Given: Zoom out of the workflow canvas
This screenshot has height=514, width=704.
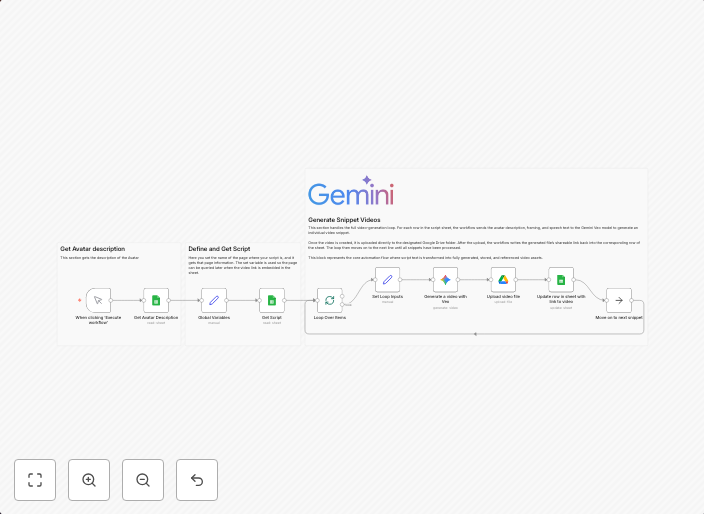Looking at the screenshot, I should [143, 480].
